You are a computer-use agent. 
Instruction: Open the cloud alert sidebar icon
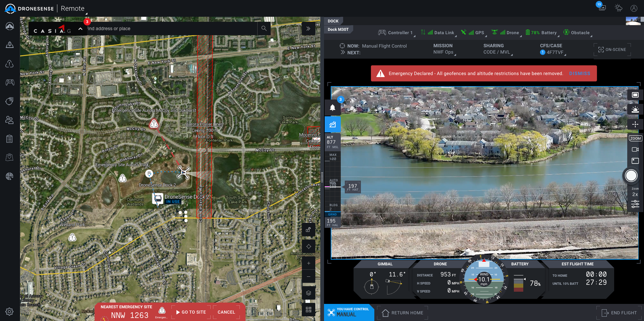pos(10,64)
